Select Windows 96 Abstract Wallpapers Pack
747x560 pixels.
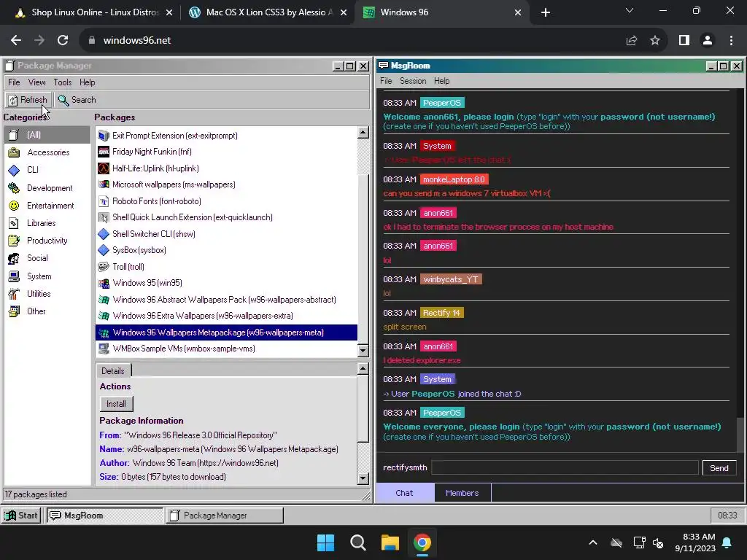226,300
